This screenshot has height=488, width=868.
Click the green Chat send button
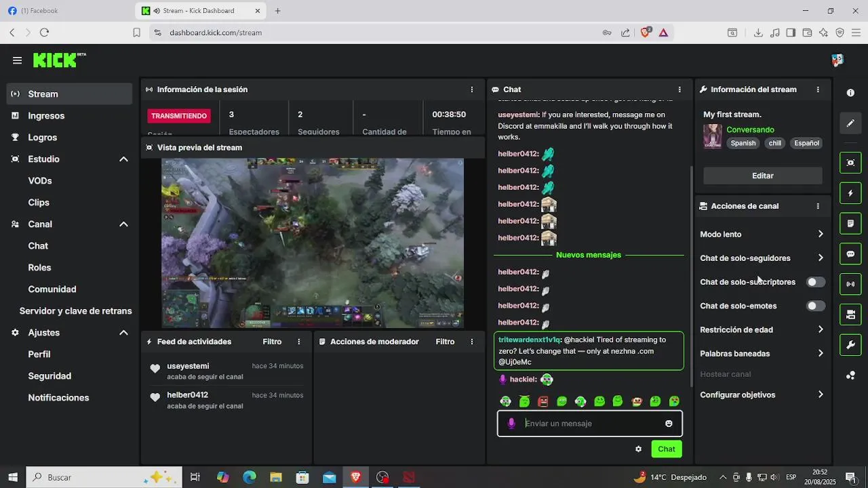point(667,449)
